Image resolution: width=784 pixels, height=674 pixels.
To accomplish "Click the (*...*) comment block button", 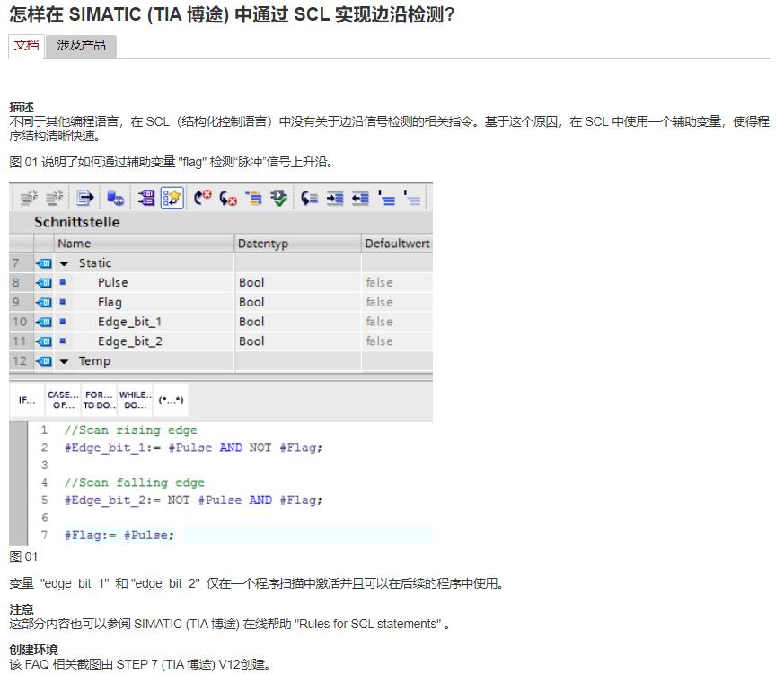I will [x=171, y=400].
